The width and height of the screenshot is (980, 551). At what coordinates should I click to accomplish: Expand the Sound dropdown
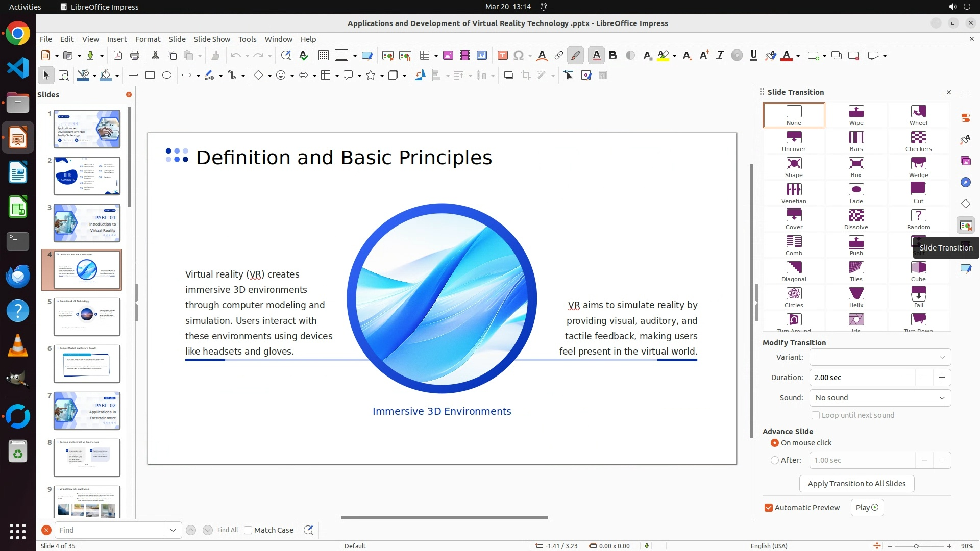[942, 398]
